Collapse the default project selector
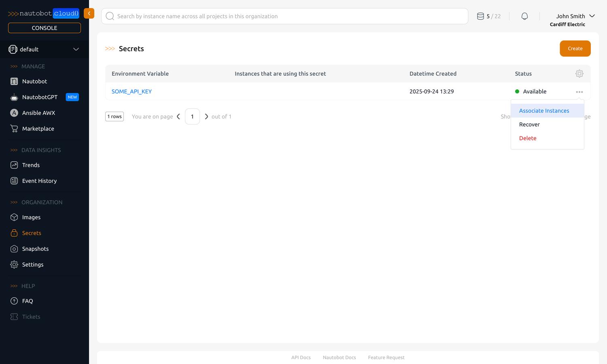This screenshot has height=364, width=607. pyautogui.click(x=76, y=49)
